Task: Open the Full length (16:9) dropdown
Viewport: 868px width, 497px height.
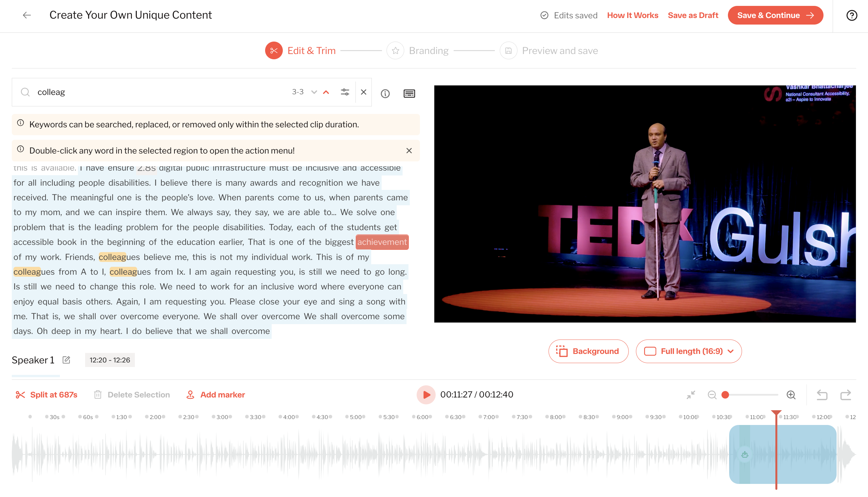Action: pos(689,351)
